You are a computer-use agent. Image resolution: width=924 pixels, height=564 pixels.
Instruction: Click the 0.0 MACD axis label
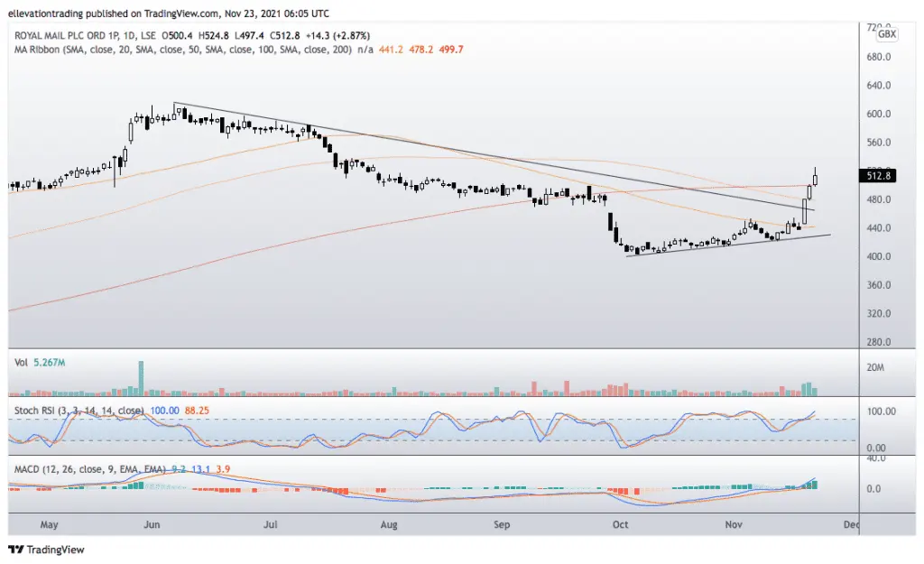pos(873,488)
